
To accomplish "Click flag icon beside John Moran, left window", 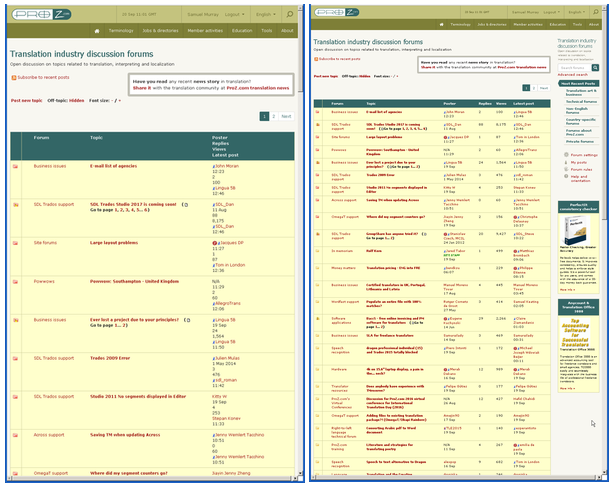I will [x=214, y=166].
